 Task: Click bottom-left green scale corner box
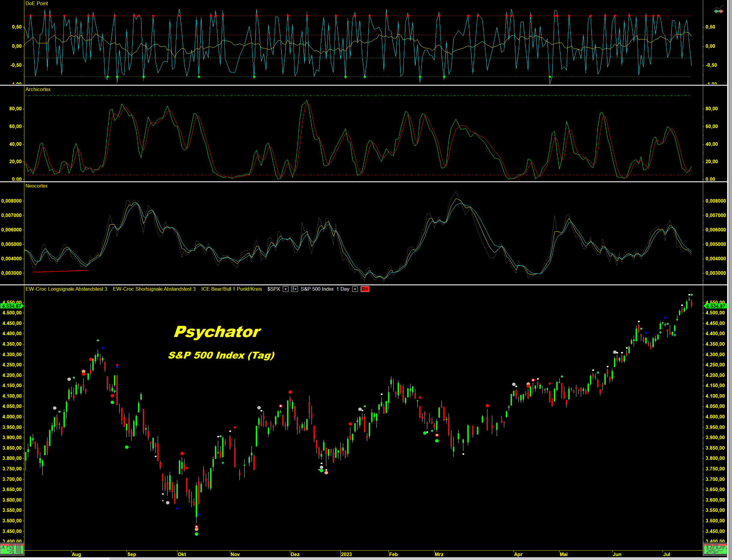coord(12,549)
